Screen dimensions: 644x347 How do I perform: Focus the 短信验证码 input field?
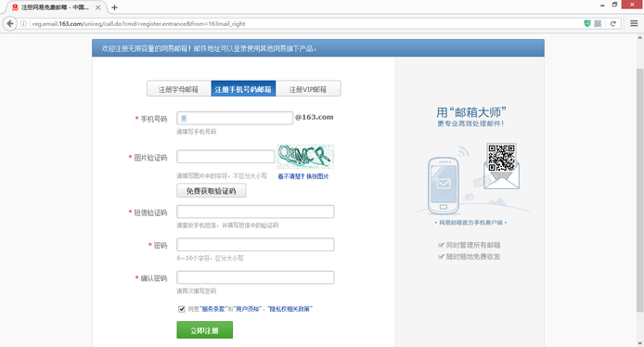point(255,212)
